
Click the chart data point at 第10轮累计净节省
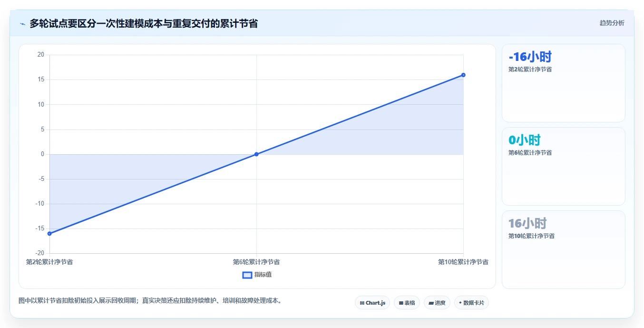pos(463,75)
